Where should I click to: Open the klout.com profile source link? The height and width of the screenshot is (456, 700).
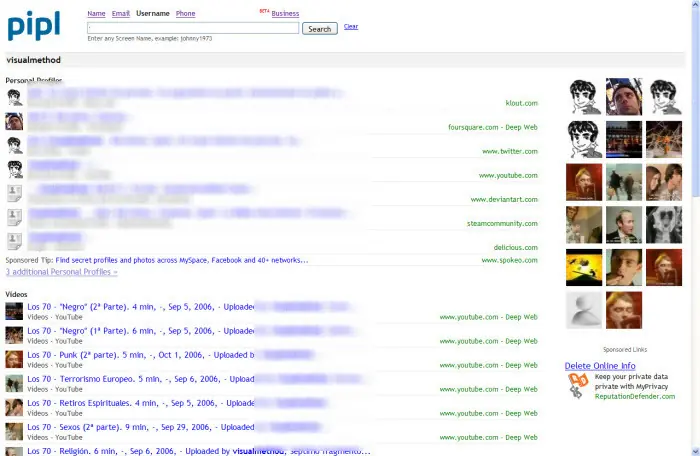521,103
